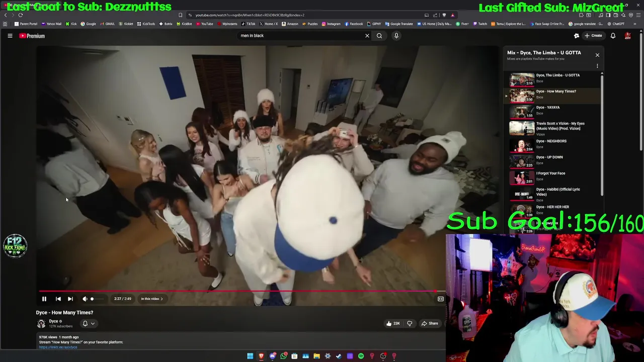Go back in browser history

pos(6,15)
